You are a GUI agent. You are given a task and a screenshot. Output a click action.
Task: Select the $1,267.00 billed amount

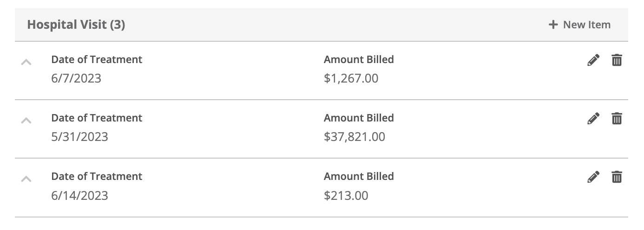pyautogui.click(x=351, y=78)
